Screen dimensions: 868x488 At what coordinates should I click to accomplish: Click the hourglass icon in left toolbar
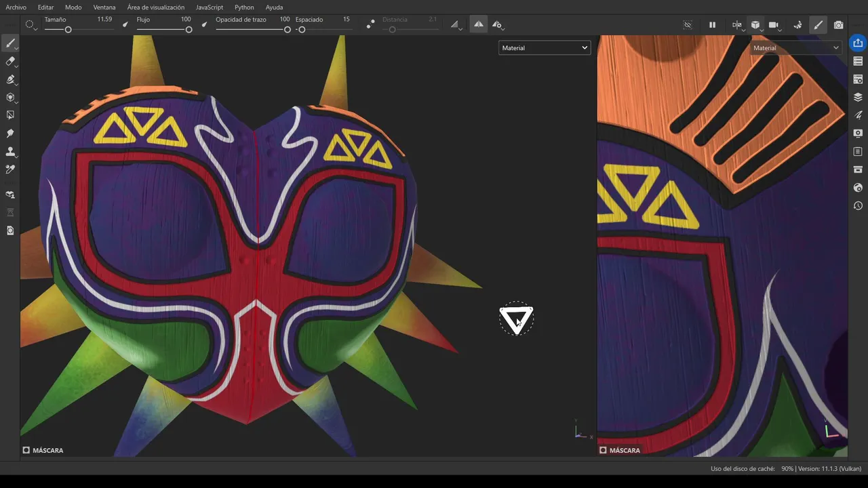click(x=10, y=213)
